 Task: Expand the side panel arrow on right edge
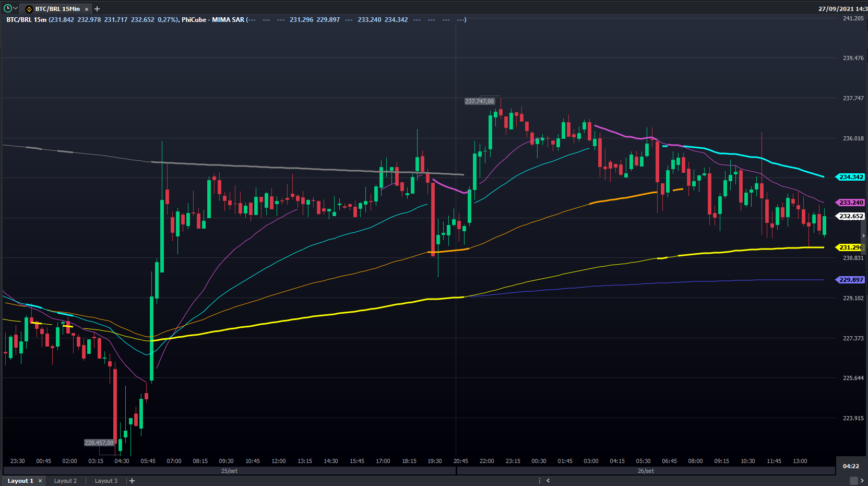pyautogui.click(x=863, y=236)
